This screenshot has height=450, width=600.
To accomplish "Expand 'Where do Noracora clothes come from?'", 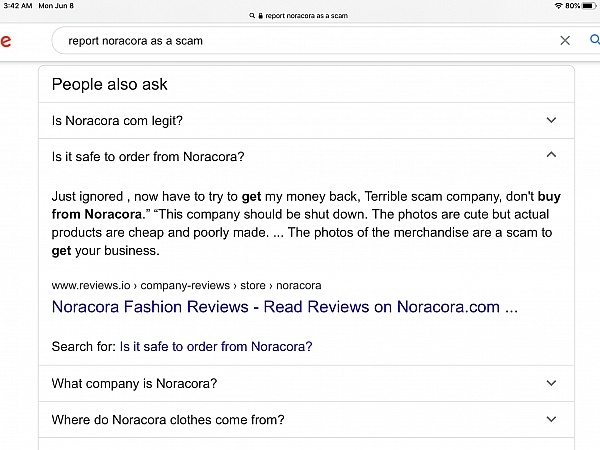I will coord(306,420).
